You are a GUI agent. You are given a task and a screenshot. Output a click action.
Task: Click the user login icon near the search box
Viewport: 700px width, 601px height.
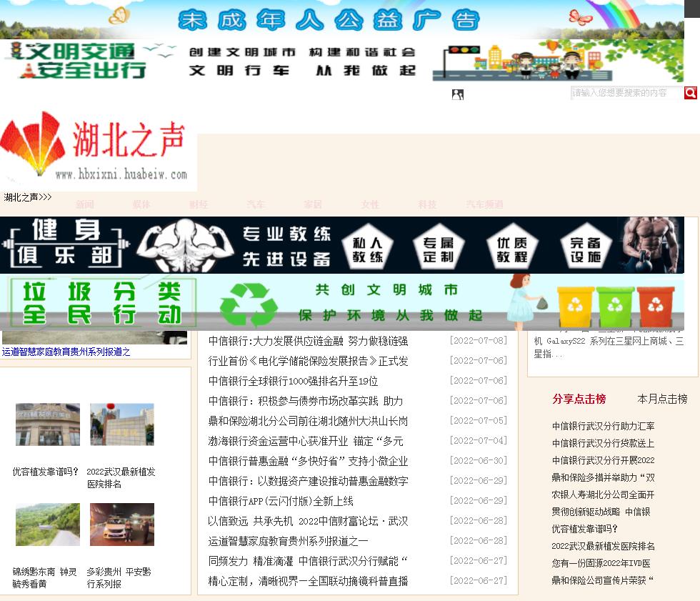pyautogui.click(x=458, y=94)
